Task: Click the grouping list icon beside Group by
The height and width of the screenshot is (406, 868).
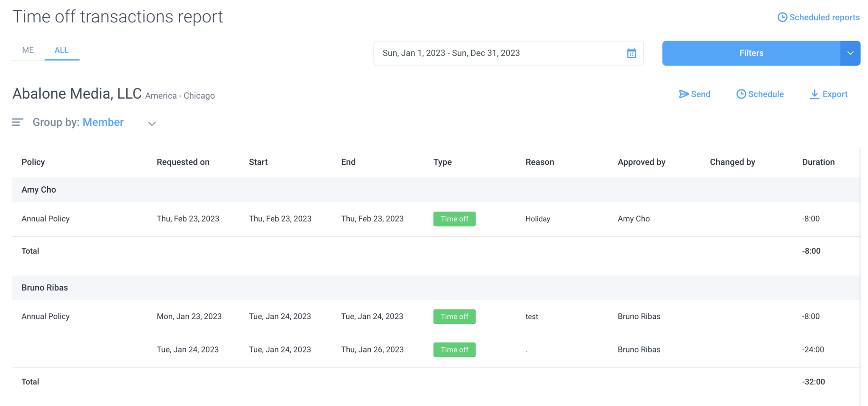Action: pyautogui.click(x=17, y=122)
